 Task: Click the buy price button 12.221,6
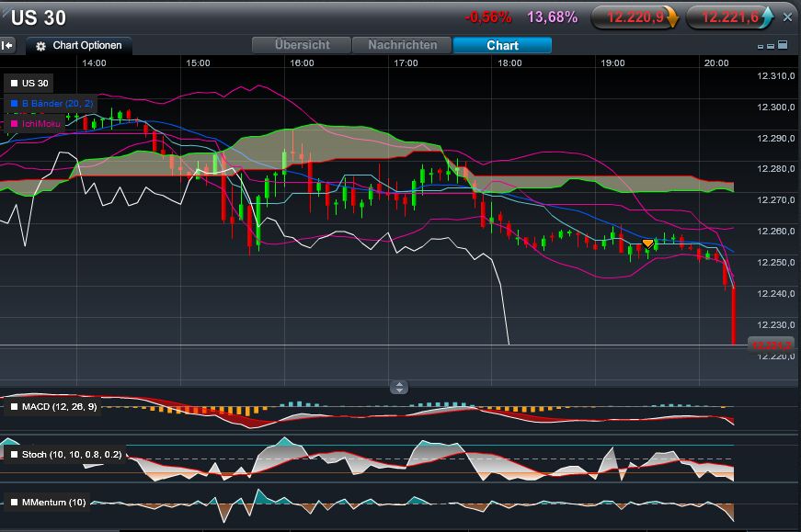click(x=735, y=17)
